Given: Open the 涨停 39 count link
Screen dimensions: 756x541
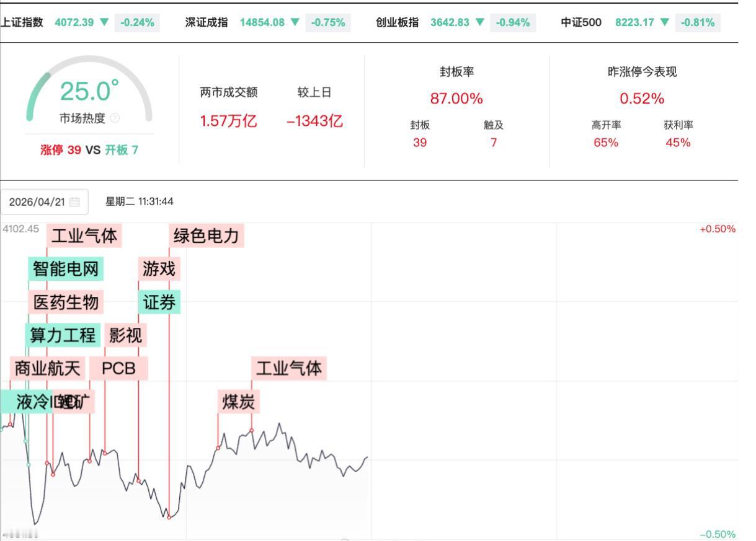Looking at the screenshot, I should pos(60,150).
